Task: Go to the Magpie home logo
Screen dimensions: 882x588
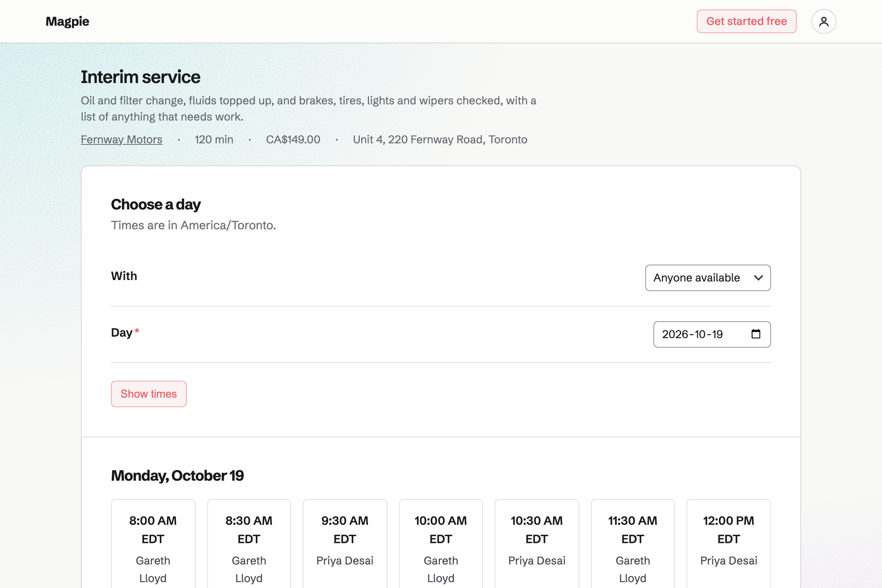Action: click(67, 21)
